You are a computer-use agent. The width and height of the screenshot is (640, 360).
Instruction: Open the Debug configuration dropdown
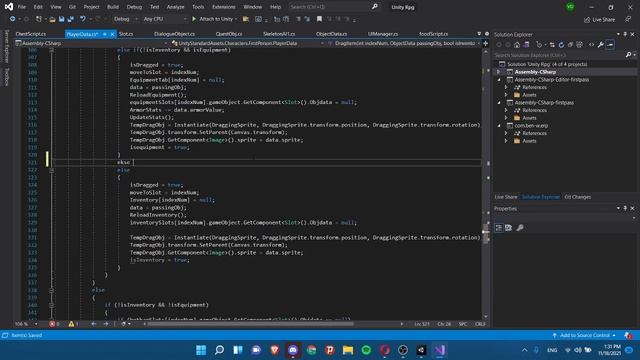pos(125,19)
